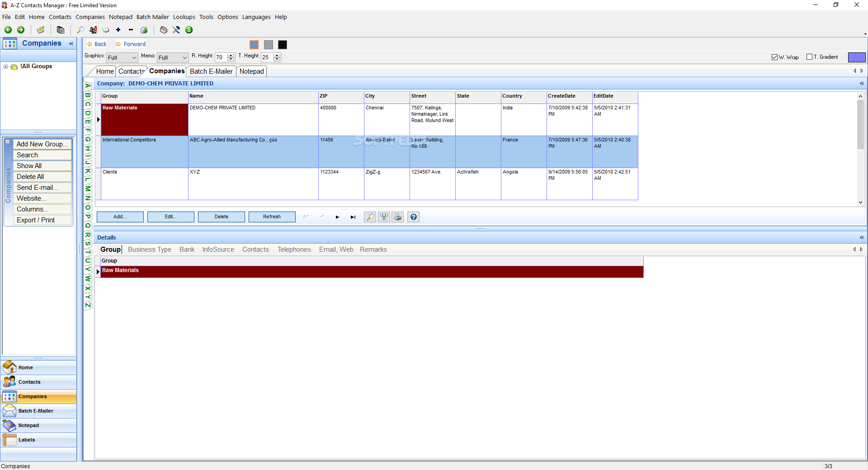The image size is (868, 470).
Task: Click the Forward navigation link
Action: click(131, 44)
